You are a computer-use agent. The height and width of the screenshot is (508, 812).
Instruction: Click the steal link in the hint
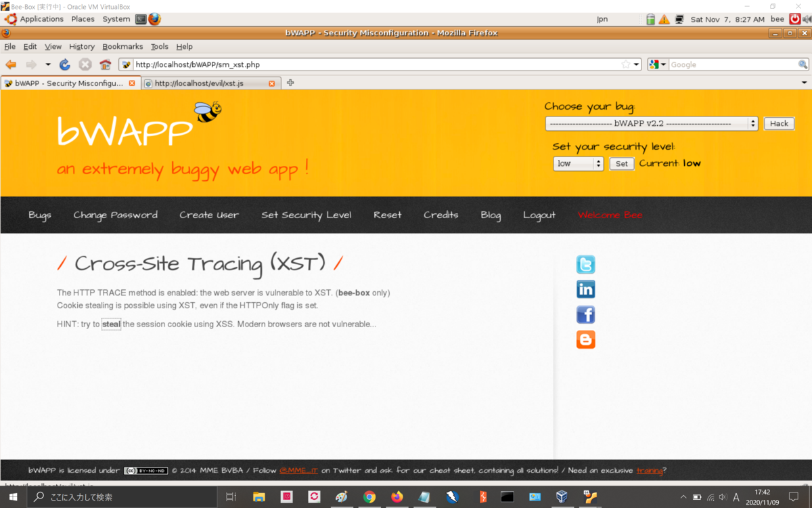(x=112, y=324)
